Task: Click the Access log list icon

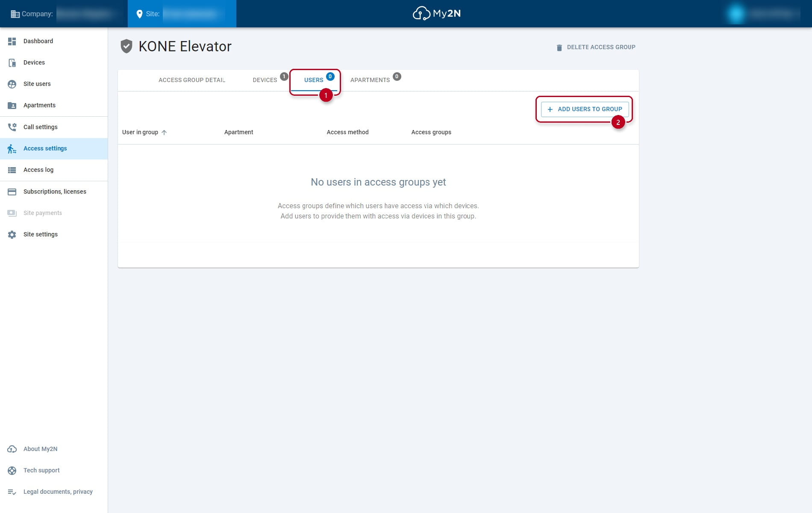Action: point(12,170)
